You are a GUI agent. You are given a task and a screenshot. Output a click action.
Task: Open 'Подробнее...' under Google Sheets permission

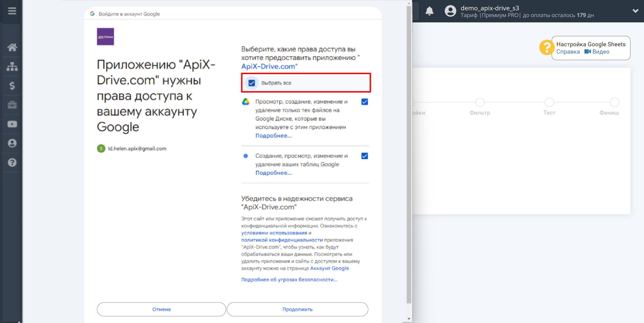coord(274,173)
